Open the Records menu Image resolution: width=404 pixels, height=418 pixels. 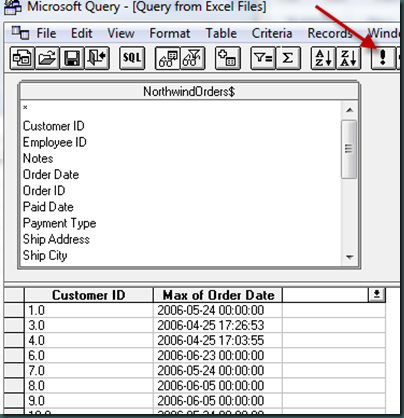330,33
